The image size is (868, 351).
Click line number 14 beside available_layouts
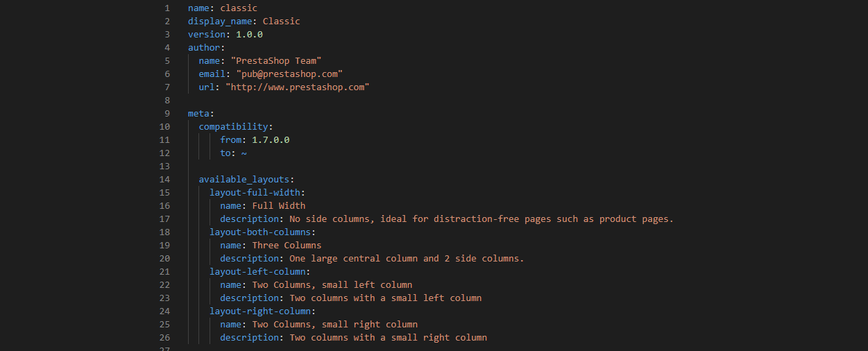point(164,180)
